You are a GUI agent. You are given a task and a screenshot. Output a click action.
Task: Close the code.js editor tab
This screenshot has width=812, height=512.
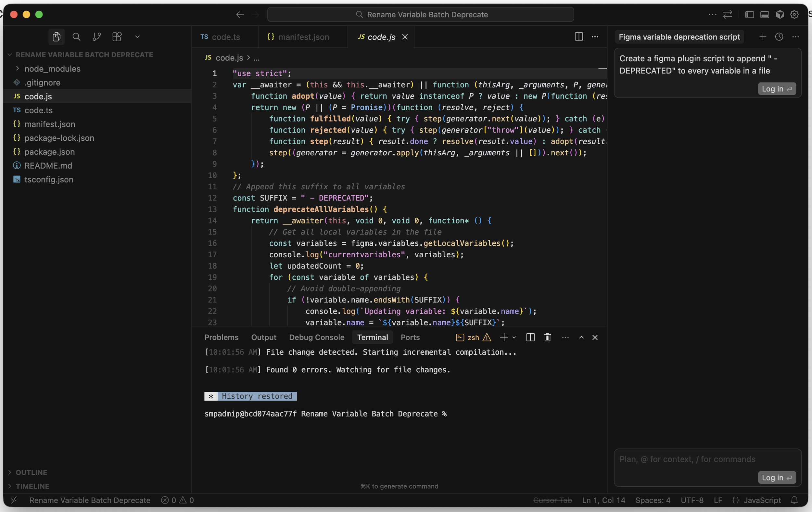[405, 37]
